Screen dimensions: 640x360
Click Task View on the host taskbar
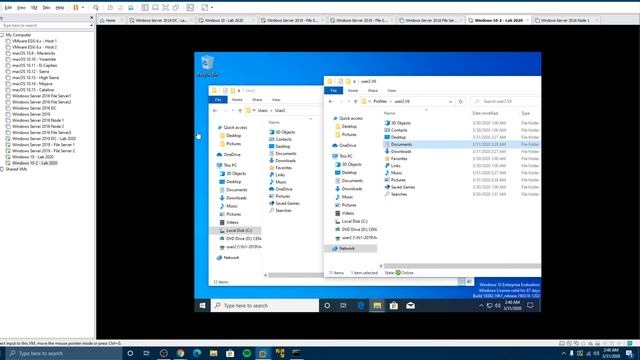pyautogui.click(x=147, y=353)
